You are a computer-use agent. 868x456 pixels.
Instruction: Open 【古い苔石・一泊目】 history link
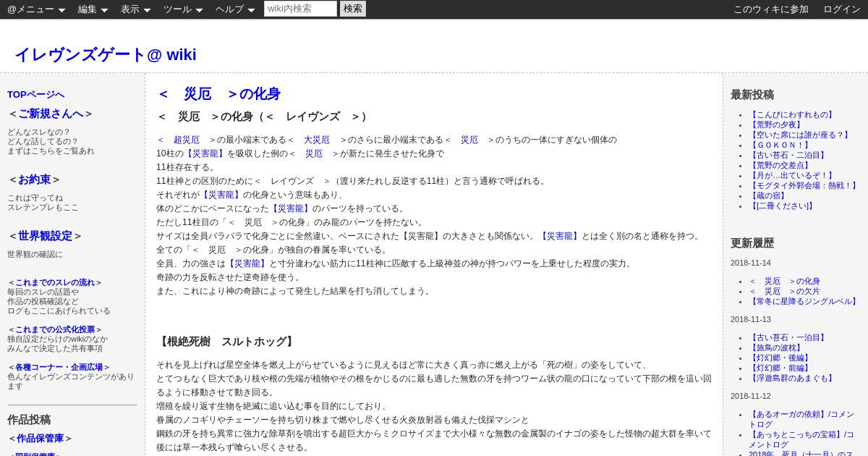(787, 338)
